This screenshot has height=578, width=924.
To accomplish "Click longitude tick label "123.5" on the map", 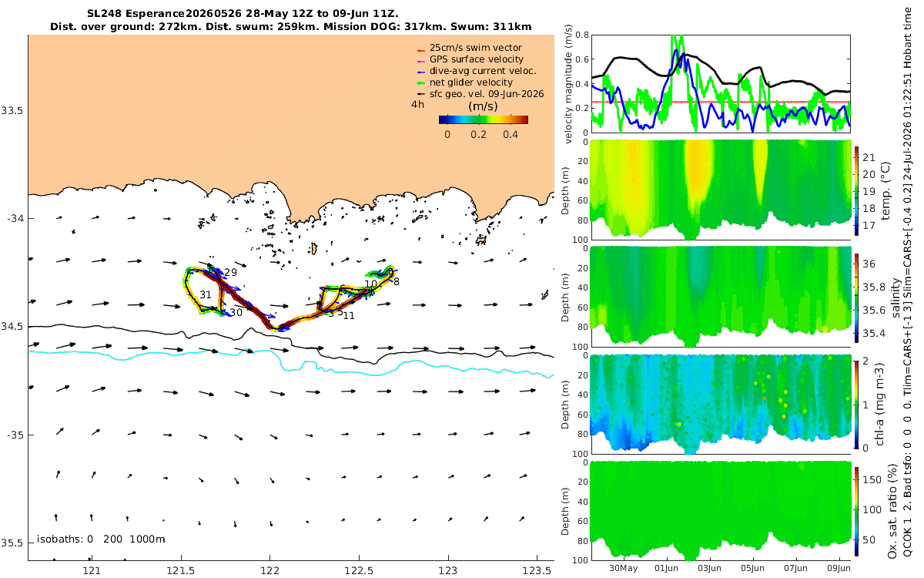I will click(x=537, y=570).
